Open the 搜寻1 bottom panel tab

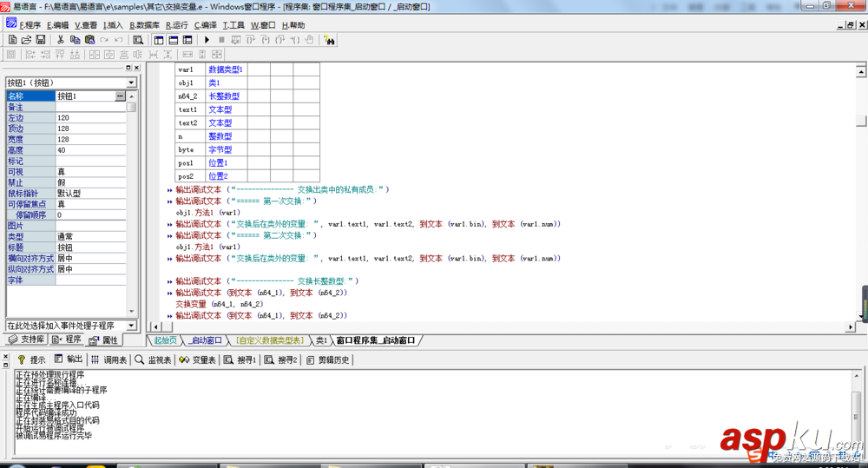click(240, 359)
